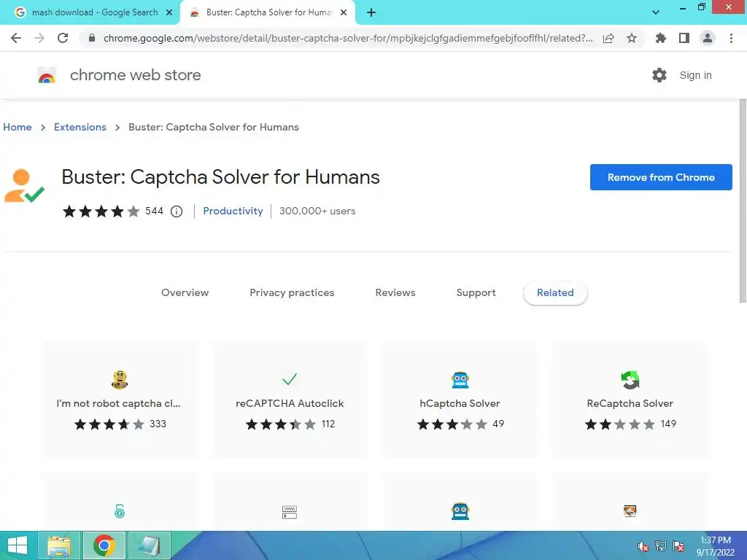Select the Related tab

[x=555, y=293]
